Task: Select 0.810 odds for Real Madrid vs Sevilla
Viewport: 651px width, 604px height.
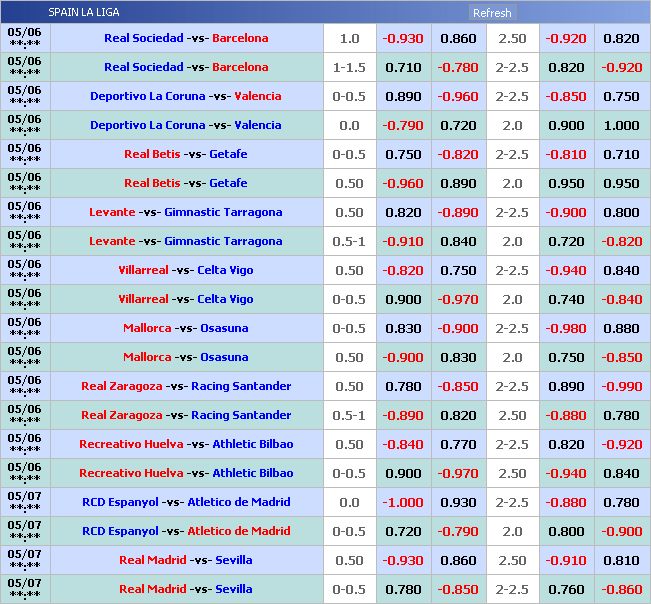Action: 621,560
